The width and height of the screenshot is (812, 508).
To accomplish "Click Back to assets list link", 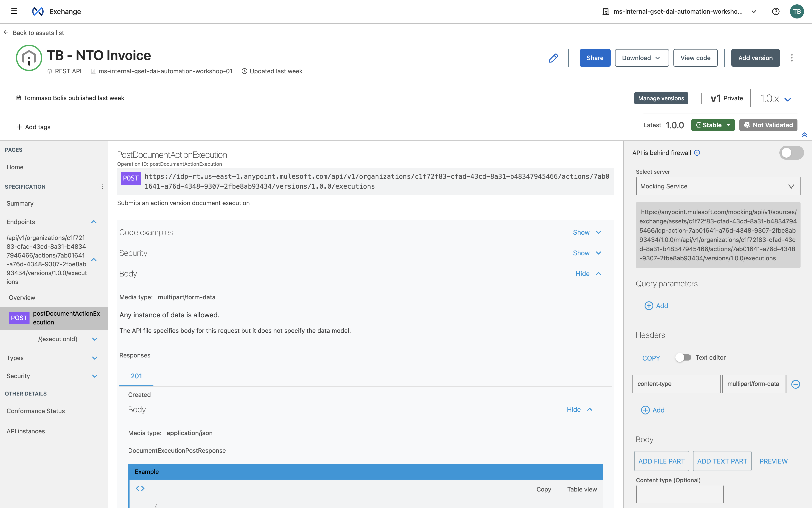I will [38, 33].
